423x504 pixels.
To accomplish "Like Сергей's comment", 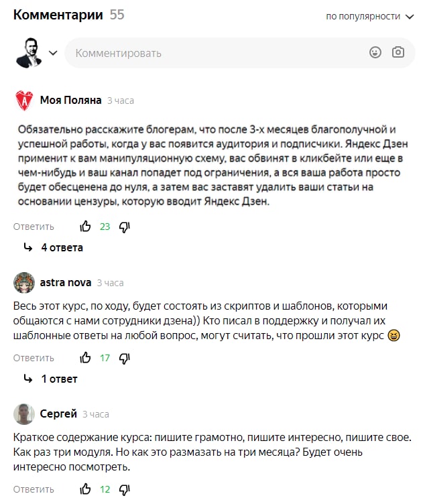I will click(x=85, y=489).
